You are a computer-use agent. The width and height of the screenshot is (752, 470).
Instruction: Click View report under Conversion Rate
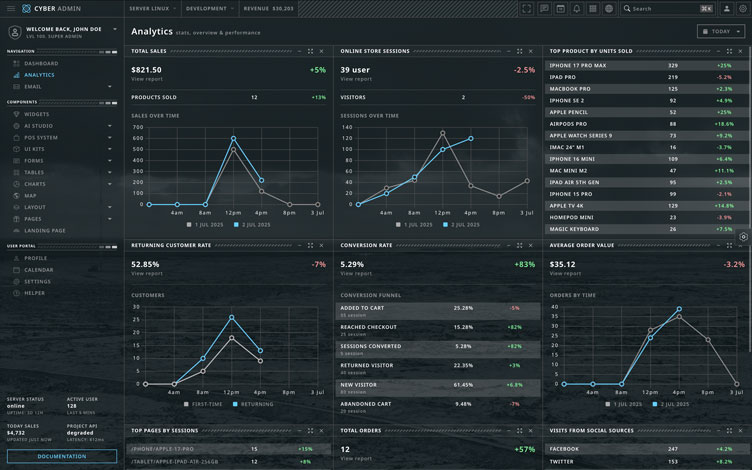point(355,273)
